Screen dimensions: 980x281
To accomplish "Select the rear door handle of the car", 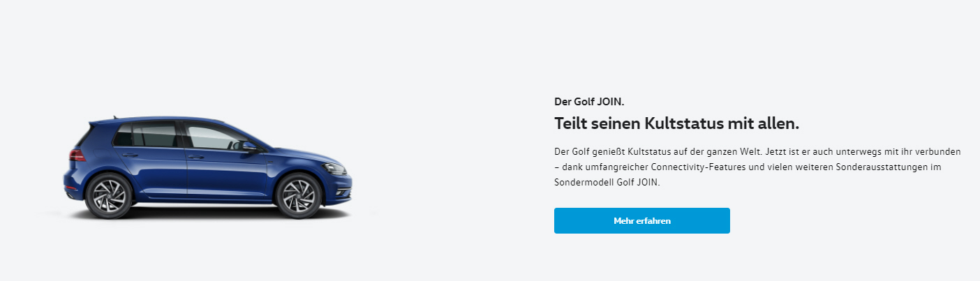I will pos(131,155).
